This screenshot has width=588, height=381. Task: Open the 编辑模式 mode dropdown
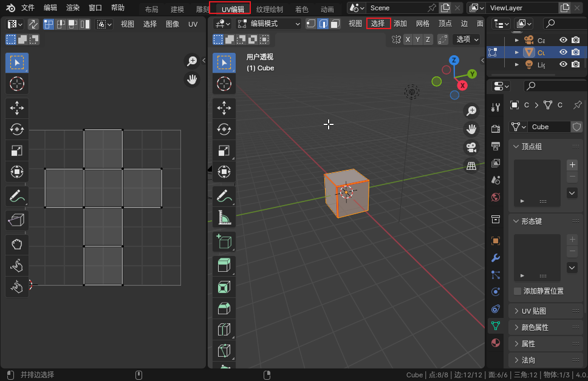(268, 24)
